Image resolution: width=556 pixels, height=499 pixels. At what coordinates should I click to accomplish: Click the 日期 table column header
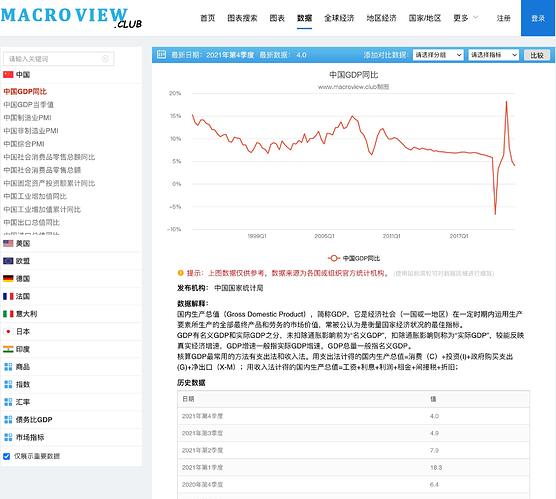[x=188, y=399]
